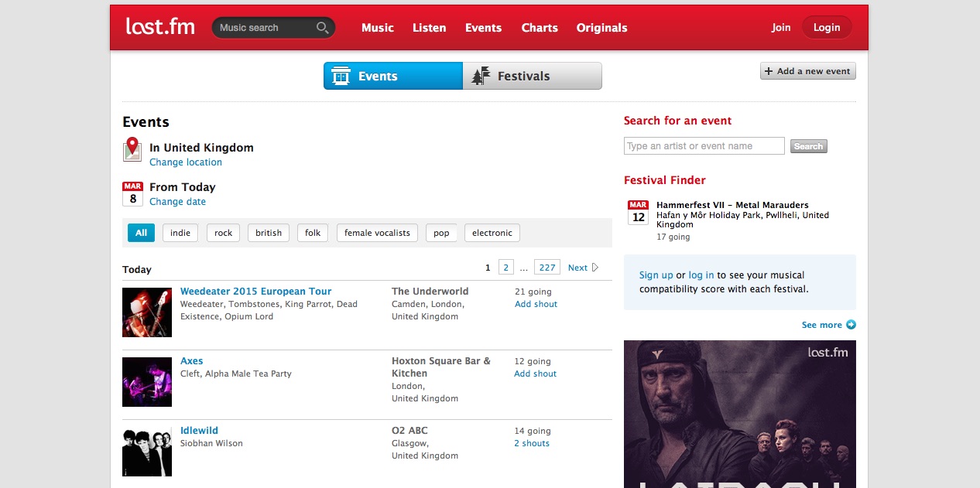Click the map pin location icon

(132, 149)
